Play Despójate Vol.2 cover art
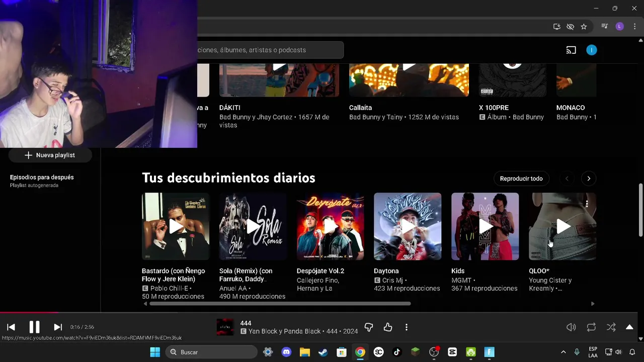Screen dimensions: 644x362 [331, 226]
